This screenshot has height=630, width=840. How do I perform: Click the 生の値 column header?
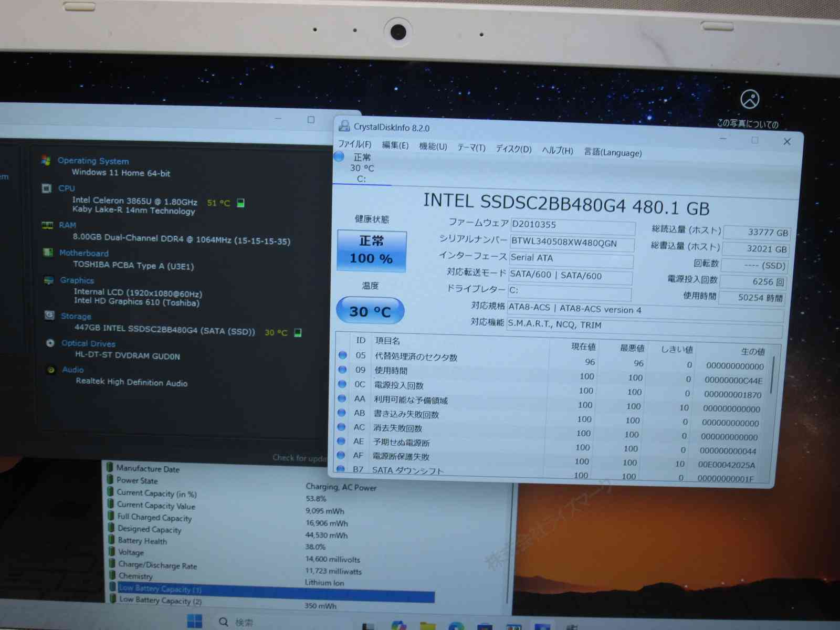tap(753, 351)
